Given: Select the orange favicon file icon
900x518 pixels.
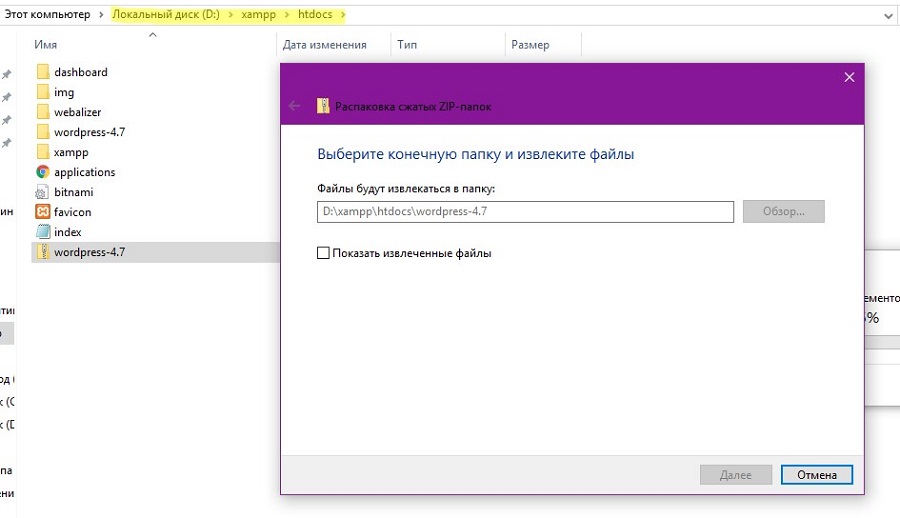Looking at the screenshot, I should (42, 212).
